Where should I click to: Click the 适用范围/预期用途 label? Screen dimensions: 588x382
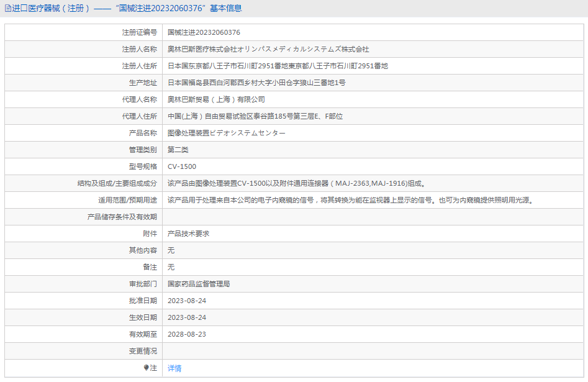coord(127,201)
